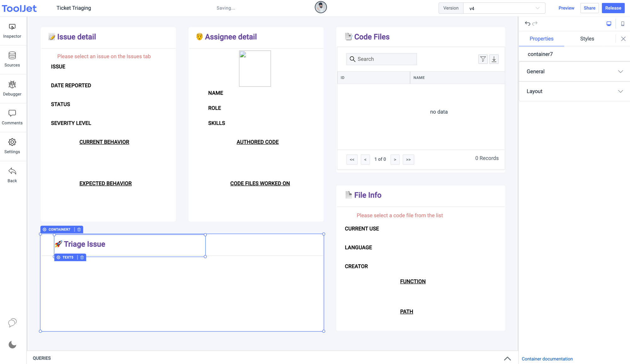630x364 pixels.
Task: Open the Comments panel
Action: pyautogui.click(x=12, y=117)
